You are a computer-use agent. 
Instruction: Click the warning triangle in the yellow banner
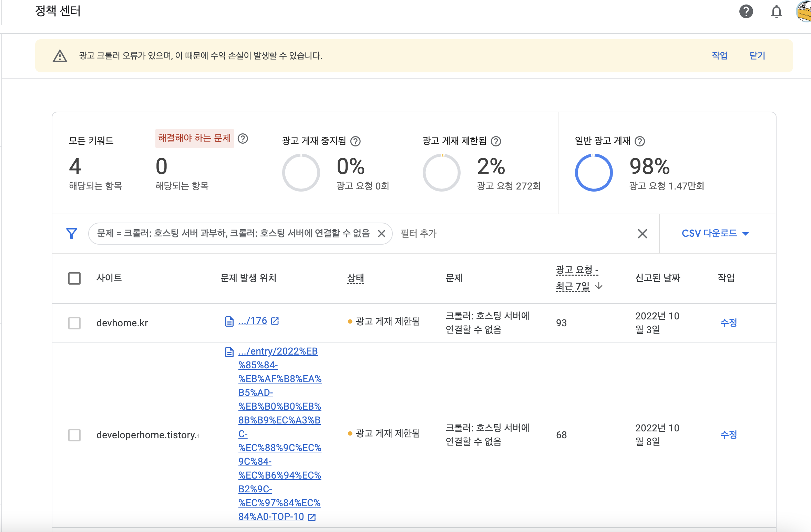coord(59,56)
